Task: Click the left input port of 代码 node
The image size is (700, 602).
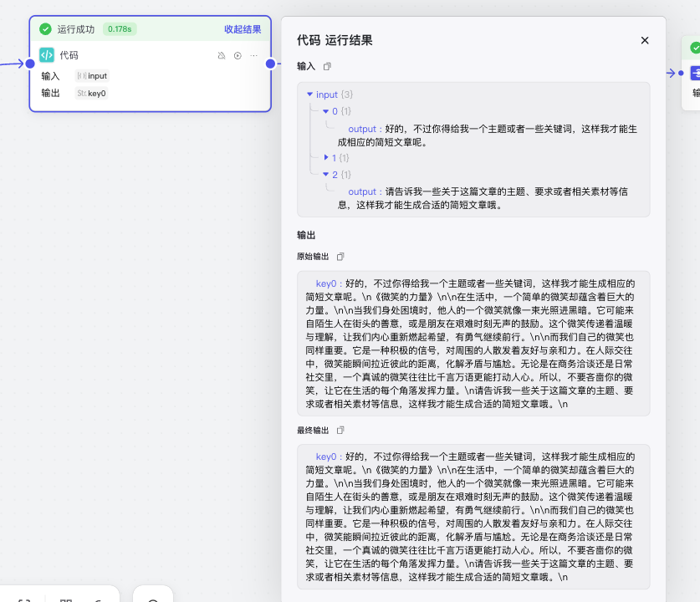Action: click(30, 64)
